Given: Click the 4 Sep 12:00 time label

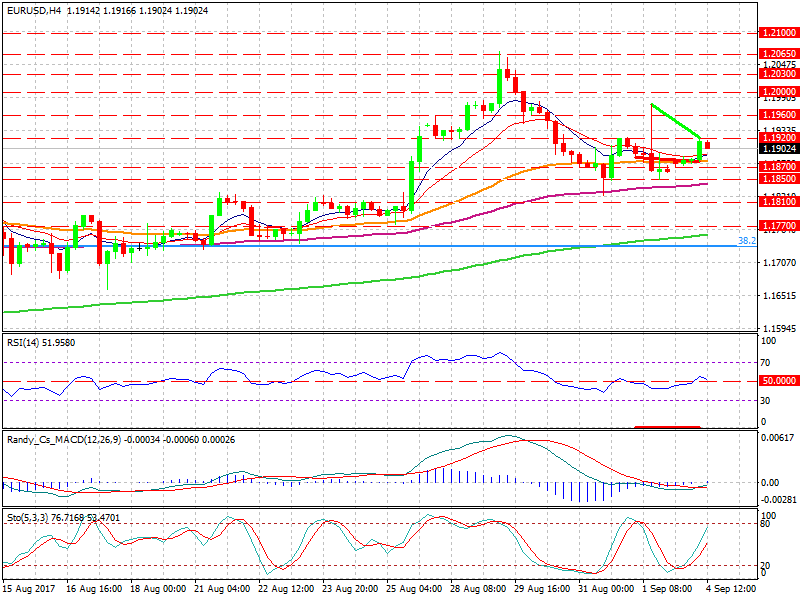Looking at the screenshot, I should (x=731, y=589).
